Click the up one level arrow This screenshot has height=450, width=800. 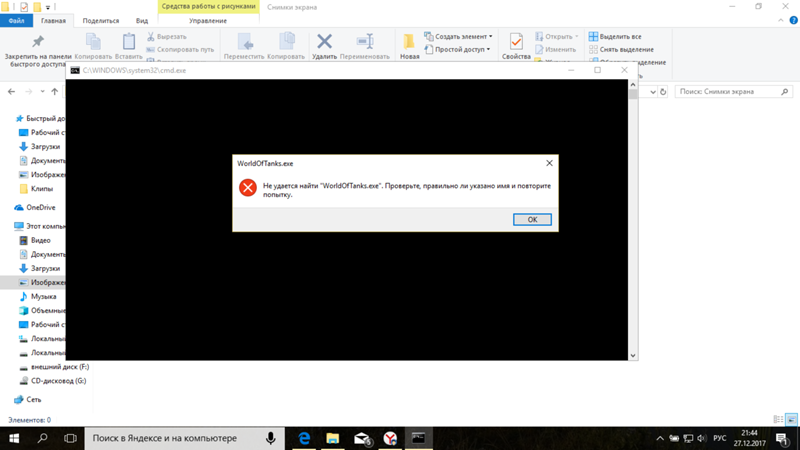click(x=55, y=92)
